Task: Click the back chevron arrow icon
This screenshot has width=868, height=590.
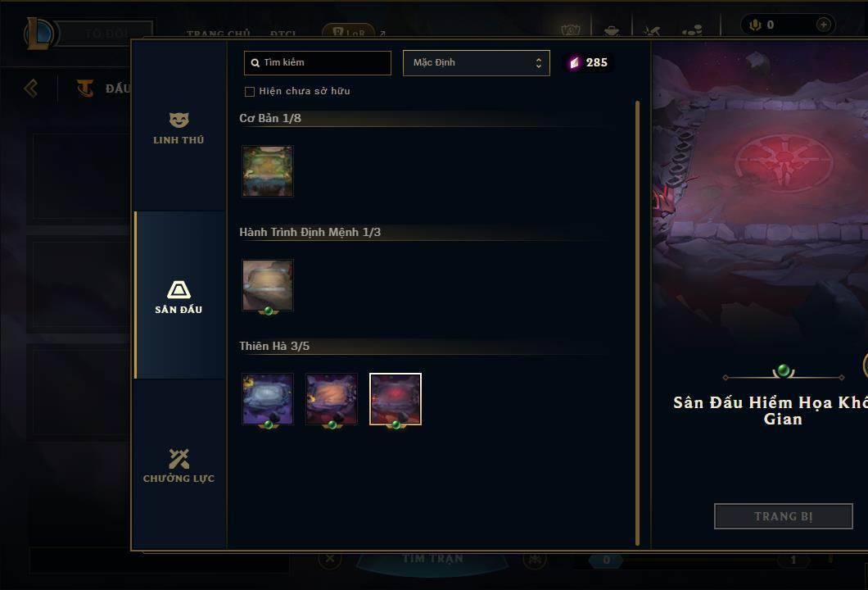Action: click(x=30, y=88)
